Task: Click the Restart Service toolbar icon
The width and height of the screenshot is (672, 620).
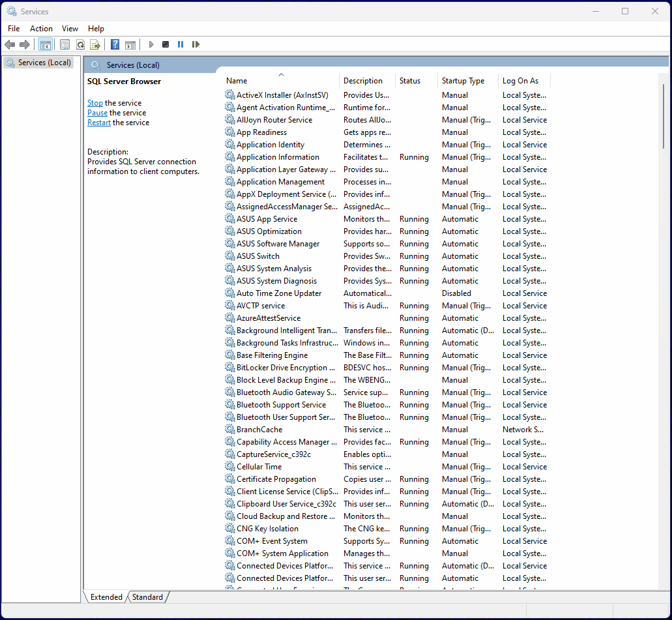Action: (196, 44)
